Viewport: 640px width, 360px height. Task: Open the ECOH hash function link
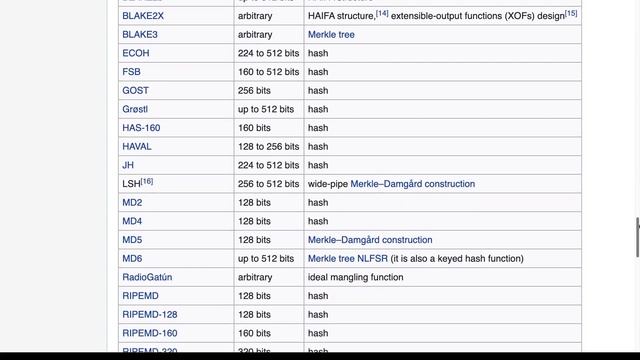pos(136,53)
